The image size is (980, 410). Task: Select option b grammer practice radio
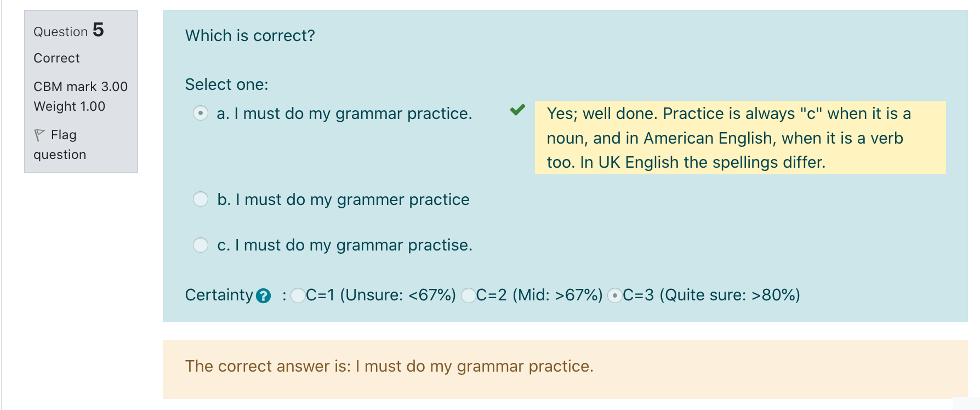pos(201,199)
